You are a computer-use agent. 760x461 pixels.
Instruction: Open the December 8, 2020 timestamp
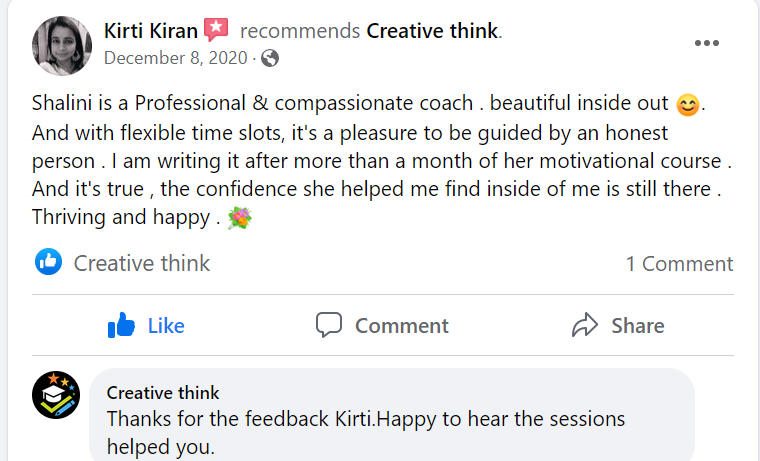tap(175, 58)
